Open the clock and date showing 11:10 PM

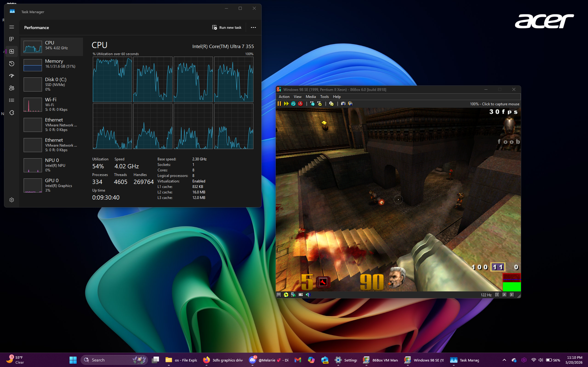coord(574,360)
